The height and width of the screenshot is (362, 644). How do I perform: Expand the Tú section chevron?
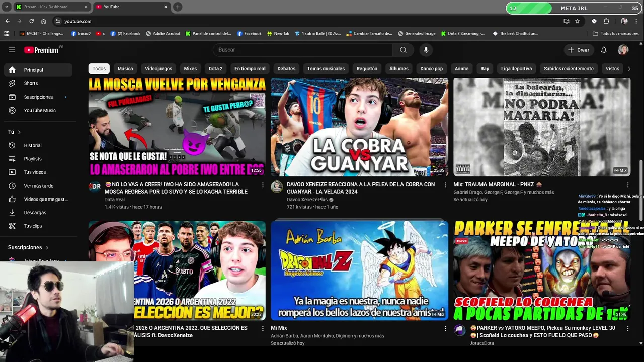click(19, 132)
